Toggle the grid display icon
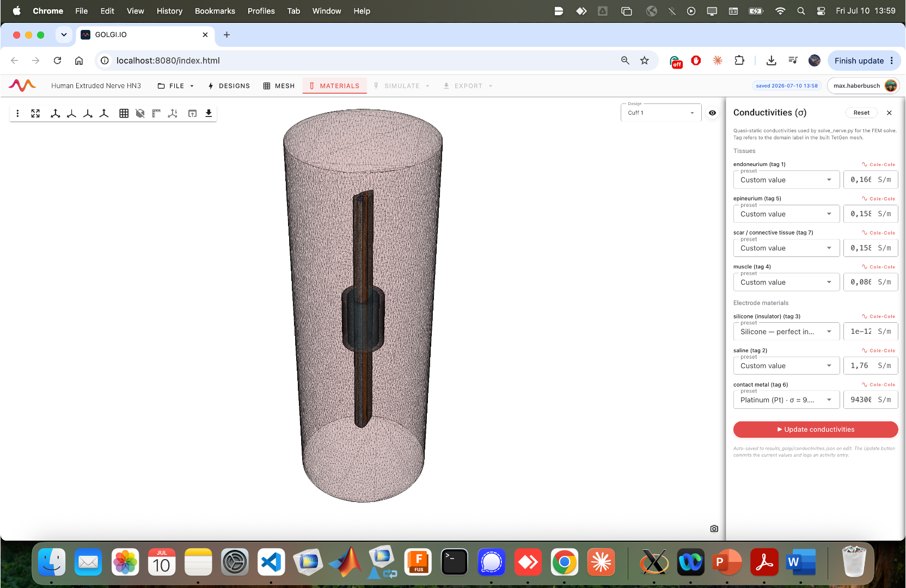The width and height of the screenshot is (906, 588). 124,113
